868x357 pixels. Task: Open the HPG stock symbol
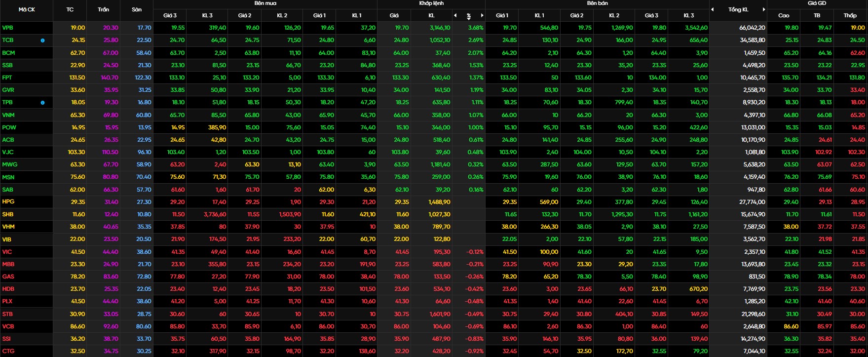(8, 201)
